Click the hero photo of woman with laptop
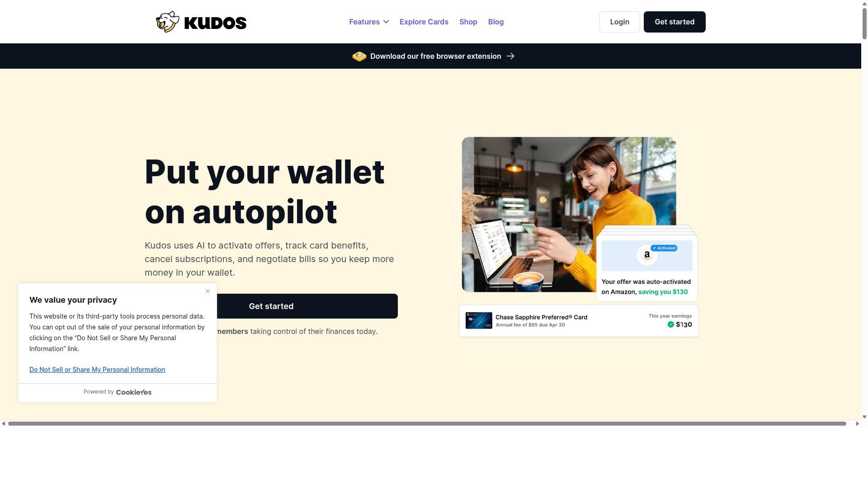This screenshot has width=868, height=488. (x=569, y=214)
